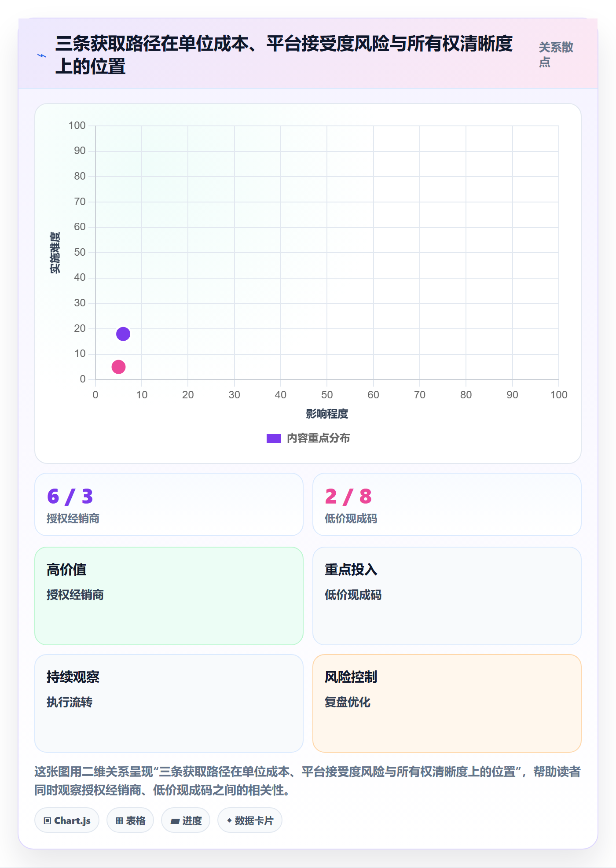
Task: Click the lightning bolt icon beside the title
Action: pyautogui.click(x=41, y=55)
